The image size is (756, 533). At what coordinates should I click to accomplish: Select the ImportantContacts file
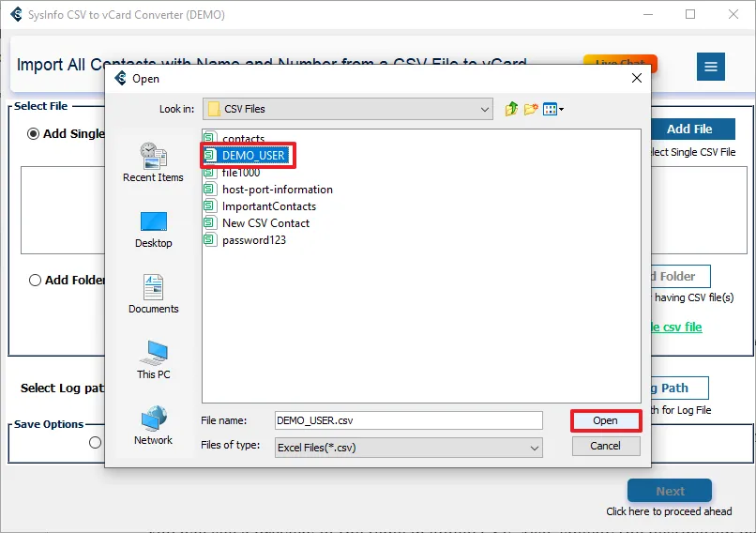click(x=260, y=206)
